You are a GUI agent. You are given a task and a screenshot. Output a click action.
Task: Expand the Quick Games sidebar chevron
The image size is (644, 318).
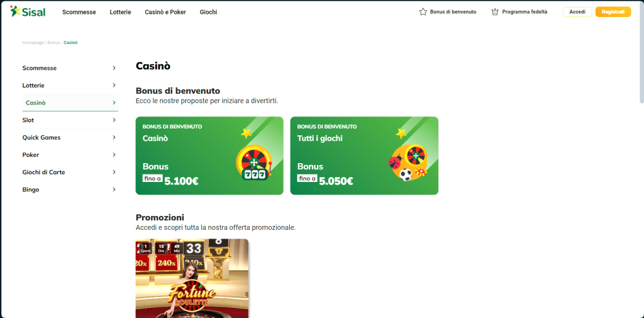click(114, 137)
